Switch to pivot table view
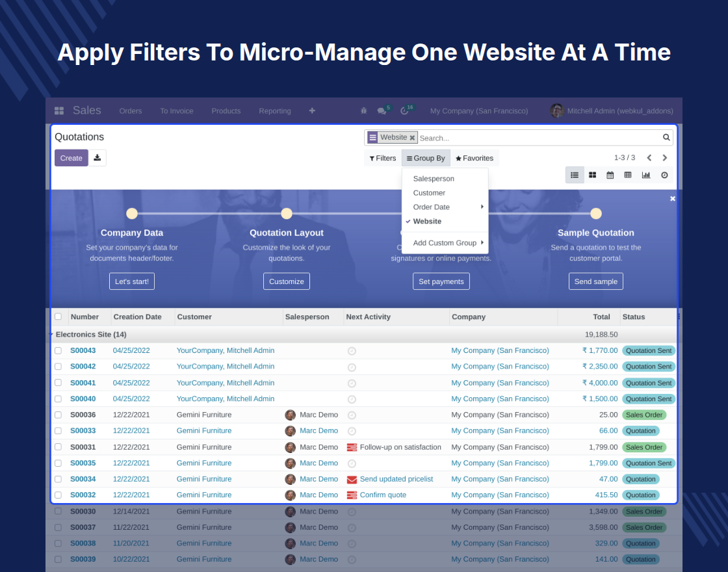728x572 pixels. pyautogui.click(x=628, y=175)
